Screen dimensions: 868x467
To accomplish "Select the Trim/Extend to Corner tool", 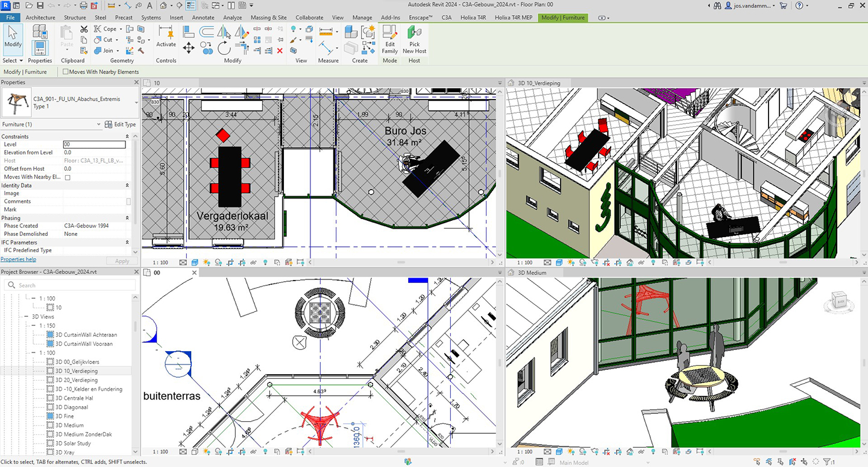I will [241, 48].
